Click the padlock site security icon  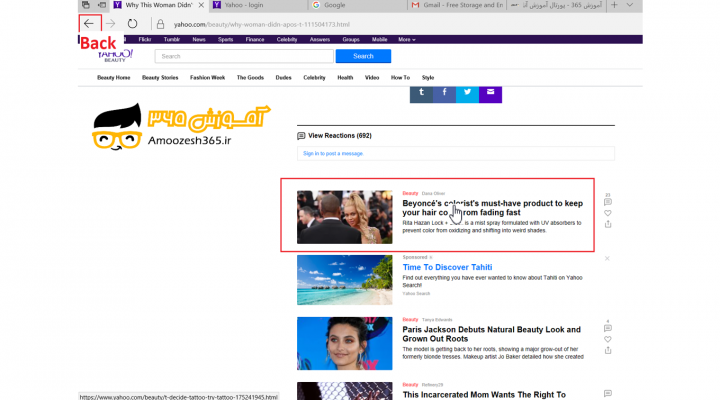point(160,24)
